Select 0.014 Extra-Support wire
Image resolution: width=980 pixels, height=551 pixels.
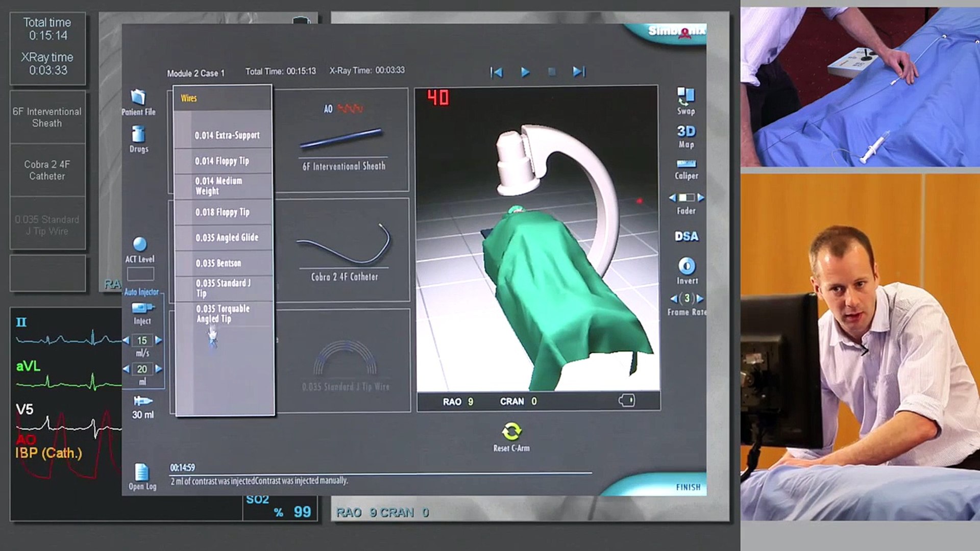[224, 135]
